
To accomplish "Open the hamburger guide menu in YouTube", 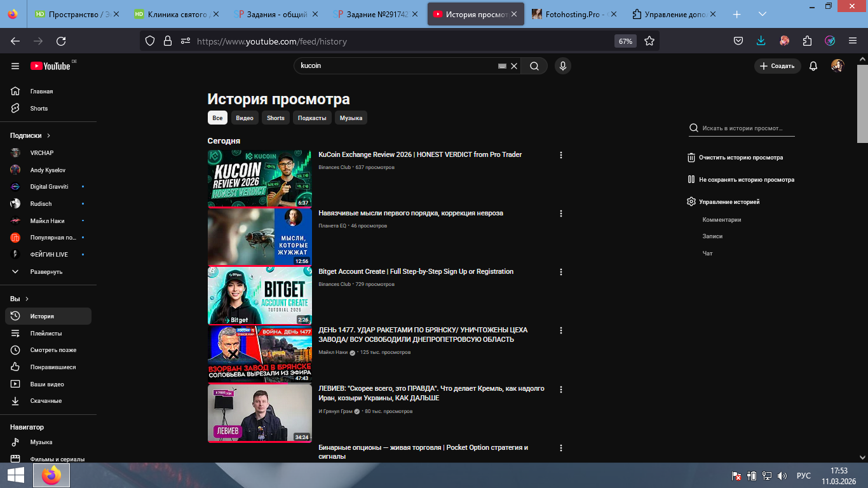I will 15,66.
